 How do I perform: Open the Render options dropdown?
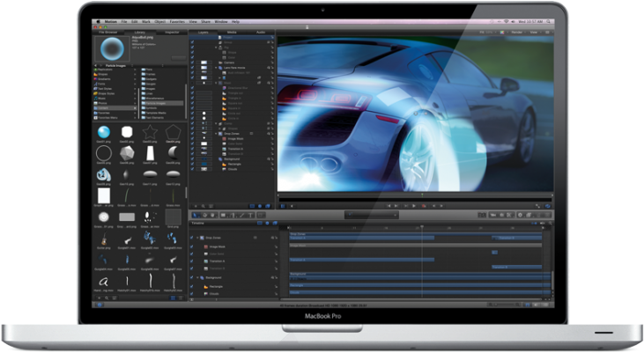click(x=518, y=32)
